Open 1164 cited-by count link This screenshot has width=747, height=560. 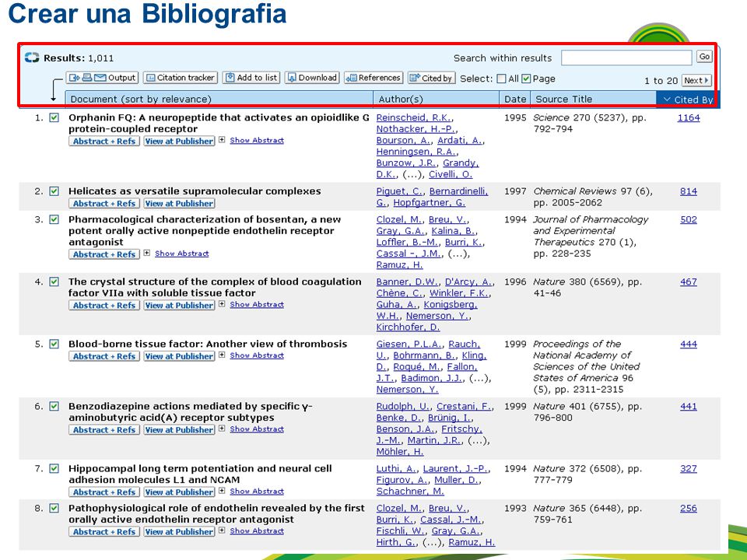tap(689, 117)
